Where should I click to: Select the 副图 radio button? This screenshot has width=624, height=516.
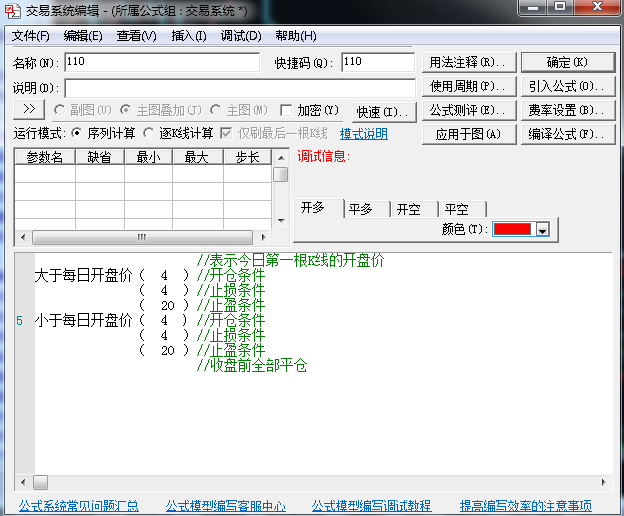(x=60, y=110)
